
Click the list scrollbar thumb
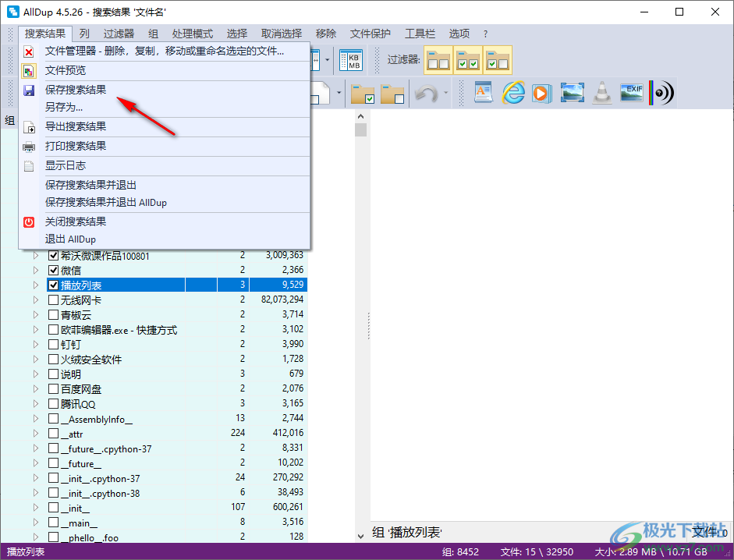[360, 129]
